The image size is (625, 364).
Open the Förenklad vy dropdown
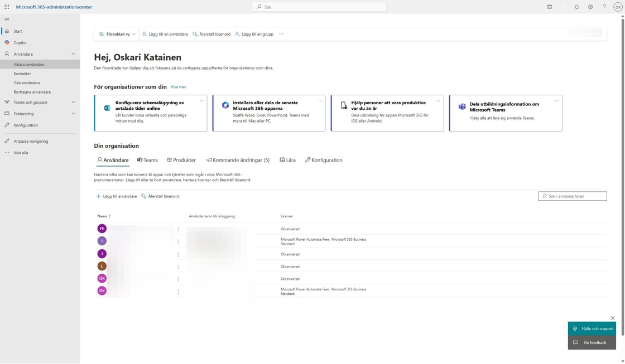(x=118, y=34)
